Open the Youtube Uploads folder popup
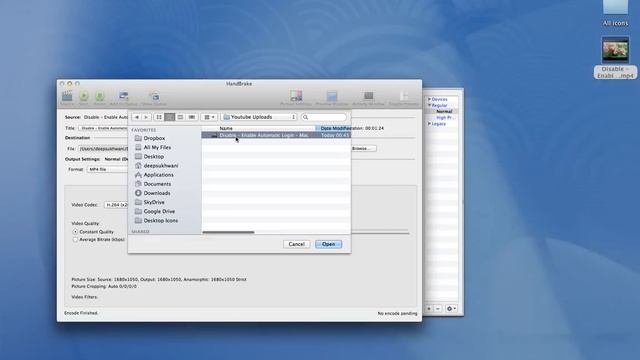 [x=259, y=117]
